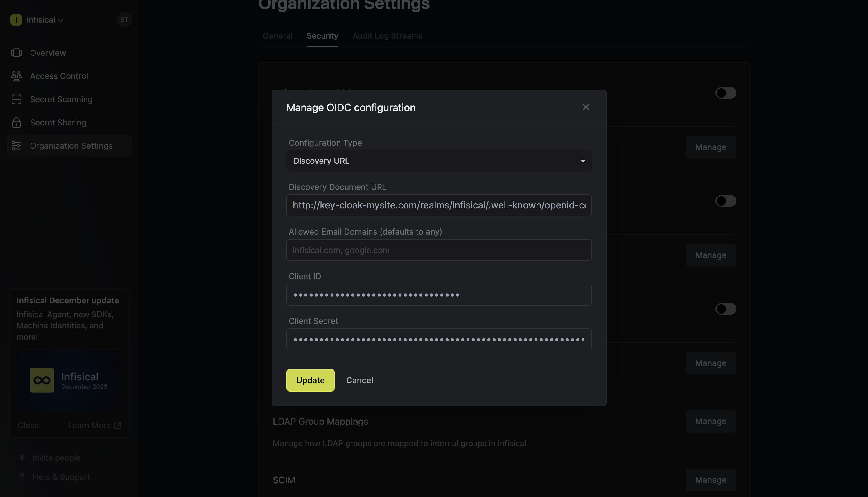Viewport: 868px width, 497px height.
Task: Toggle the third security switch
Action: tap(726, 309)
